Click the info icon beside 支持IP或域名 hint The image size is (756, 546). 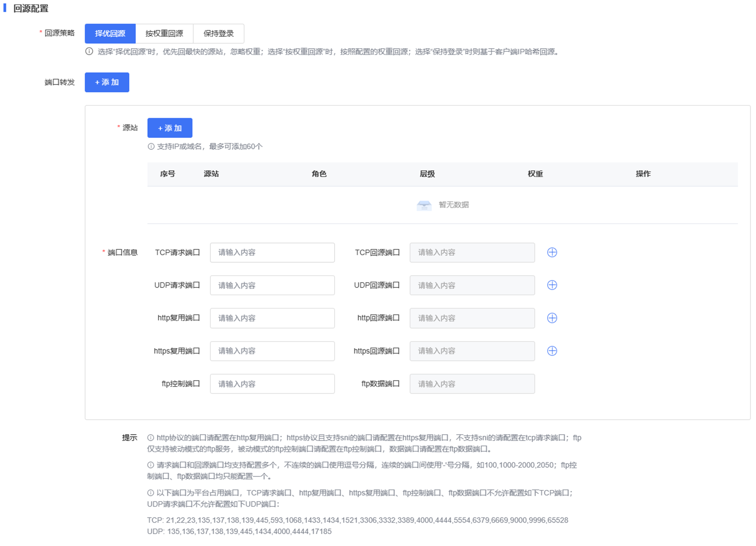pos(151,146)
